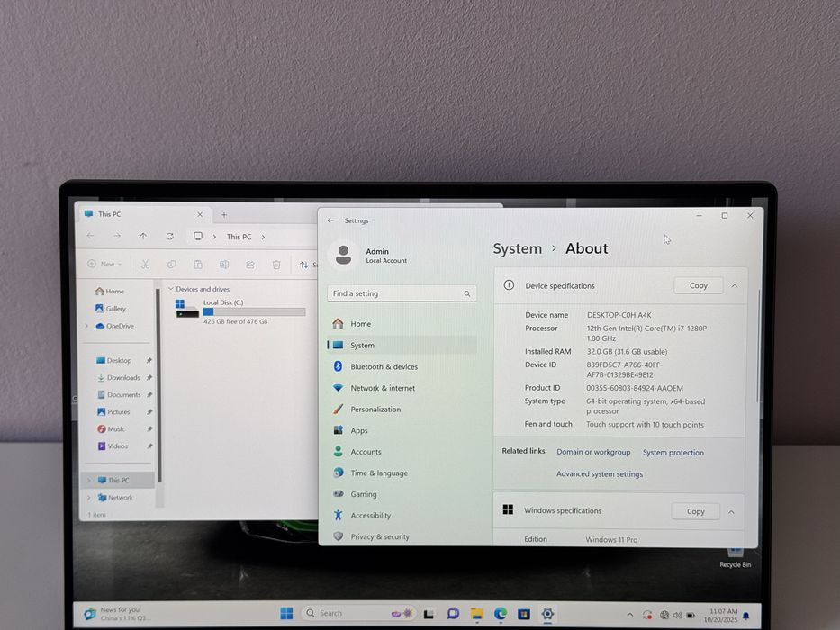Show hidden system tray icons

pyautogui.click(x=630, y=615)
